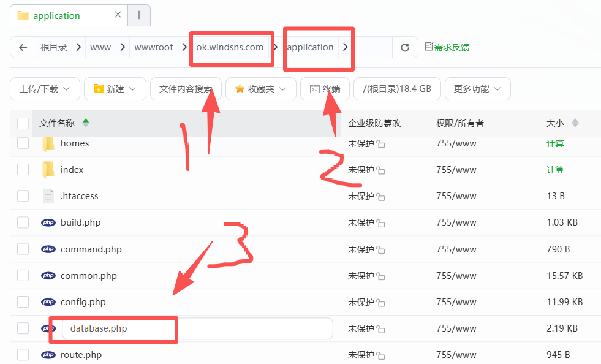Expand the 更多功能 dropdown
Image resolution: width=601 pixels, height=364 pixels.
477,89
